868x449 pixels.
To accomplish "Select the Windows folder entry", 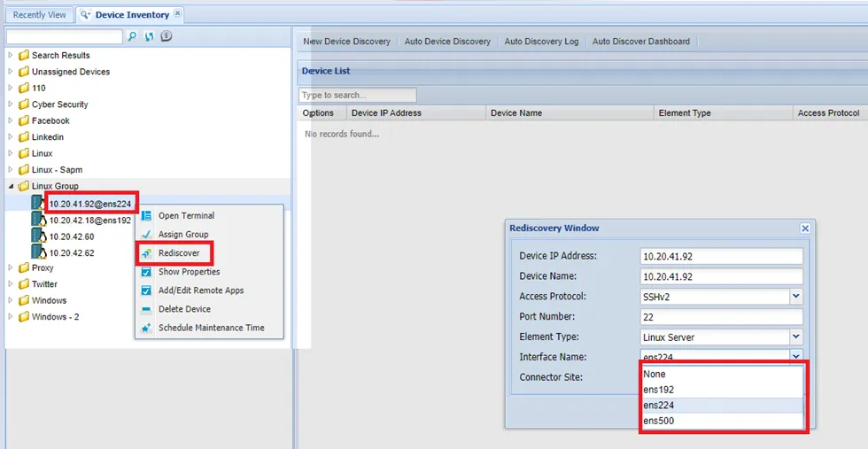I will coord(49,300).
